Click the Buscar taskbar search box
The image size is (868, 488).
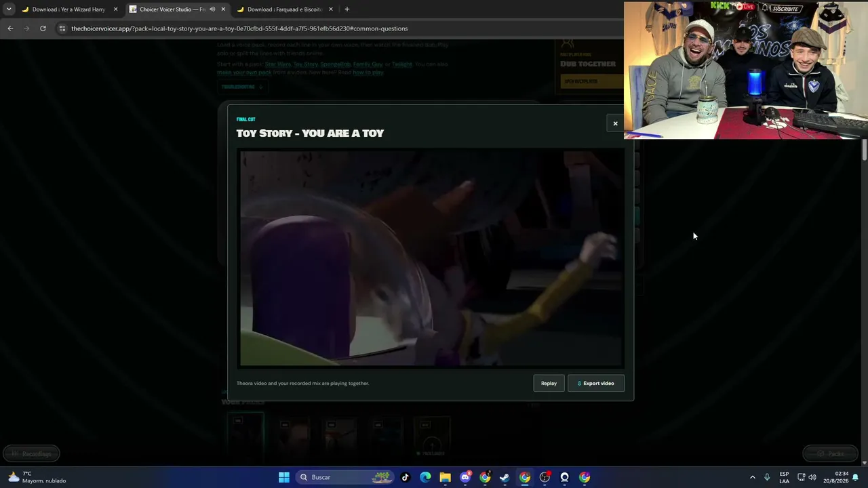(345, 477)
